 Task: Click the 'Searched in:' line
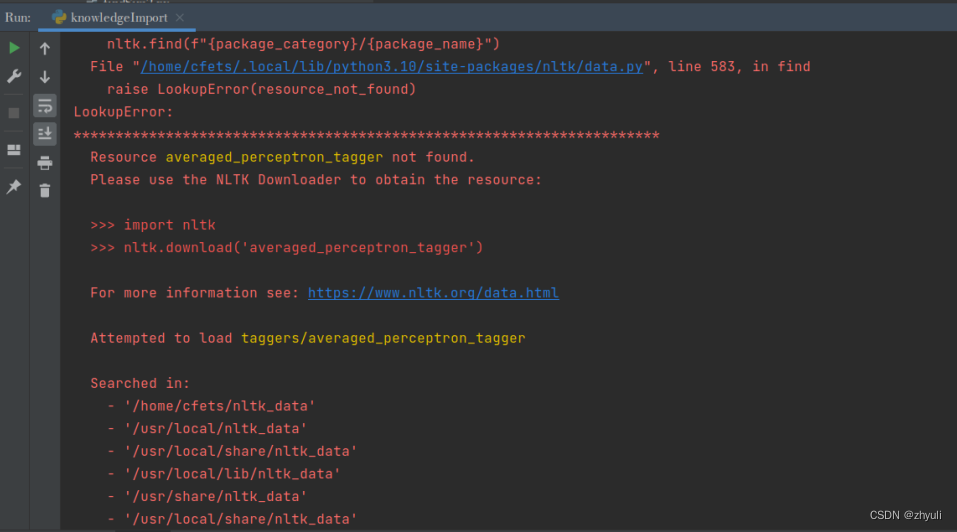coord(140,383)
